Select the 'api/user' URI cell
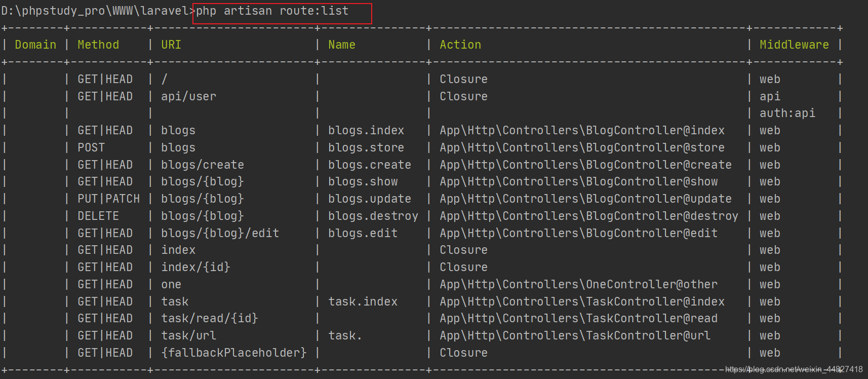 click(x=188, y=96)
